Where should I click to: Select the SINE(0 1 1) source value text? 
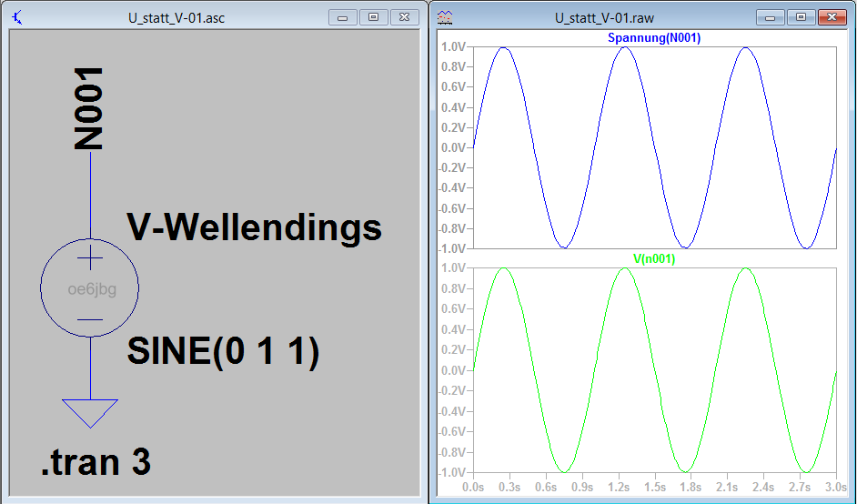click(223, 351)
